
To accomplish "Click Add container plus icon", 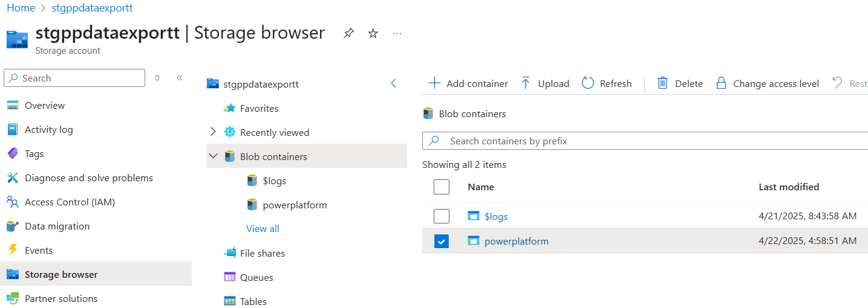I will tap(434, 83).
